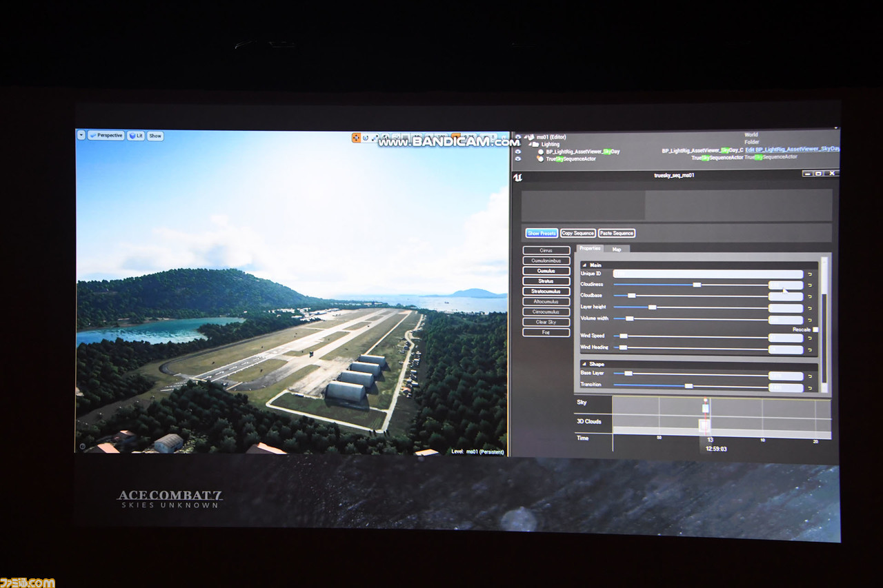Viewport: 883px width, 588px height.
Task: Apply the Cirrocumulus cloud preset
Action: pos(546,312)
